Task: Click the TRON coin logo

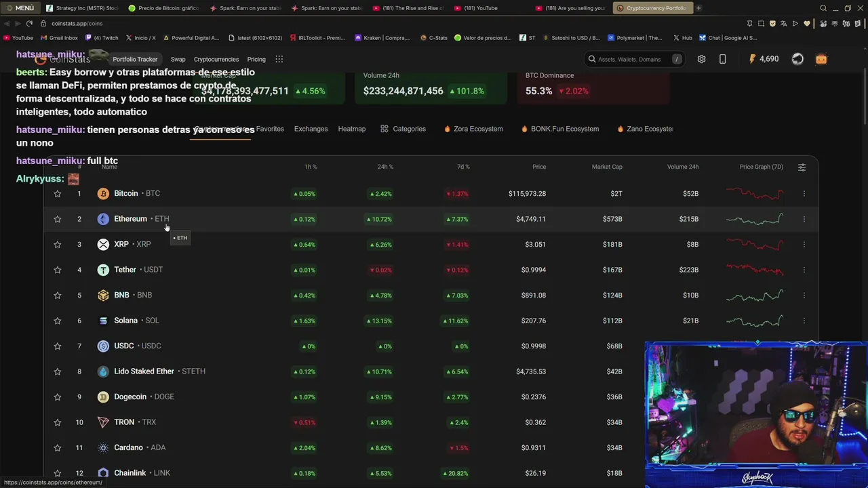Action: tap(103, 422)
